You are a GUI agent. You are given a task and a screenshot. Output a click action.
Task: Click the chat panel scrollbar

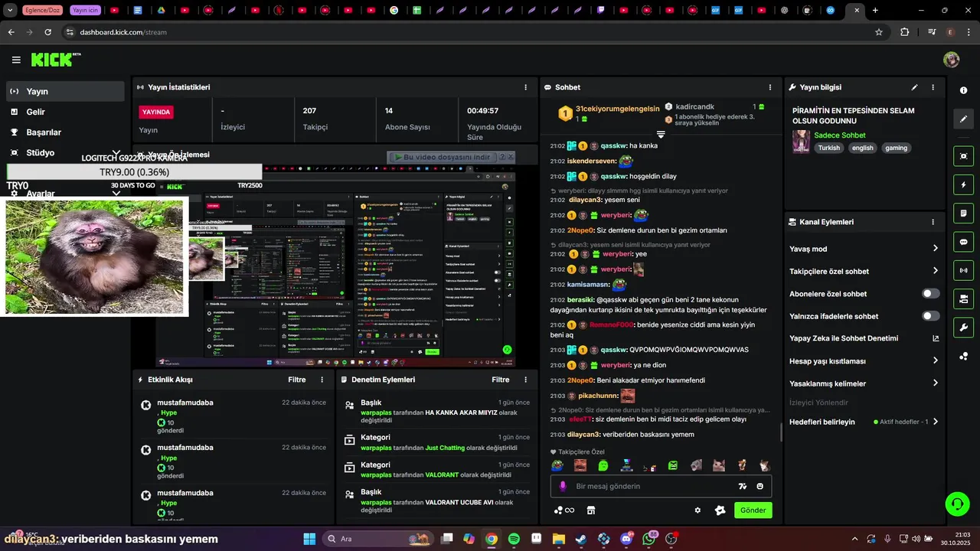point(781,432)
